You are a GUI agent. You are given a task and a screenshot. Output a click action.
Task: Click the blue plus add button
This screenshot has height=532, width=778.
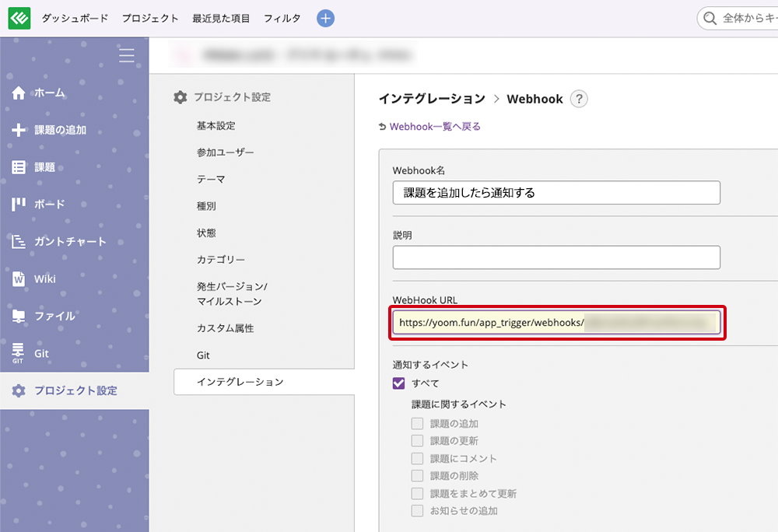(325, 18)
